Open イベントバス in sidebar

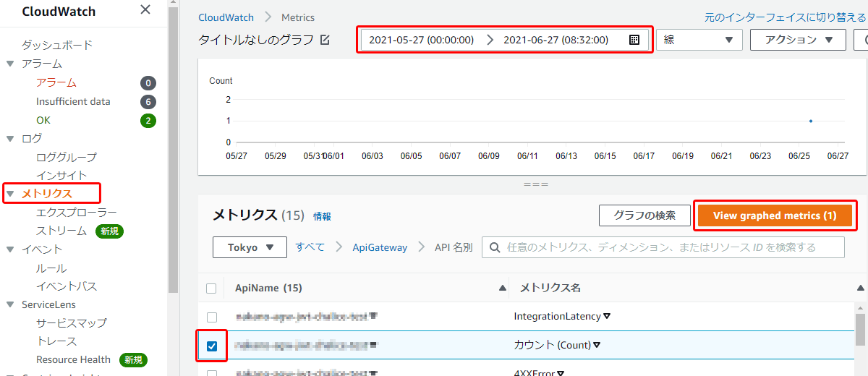(67, 286)
